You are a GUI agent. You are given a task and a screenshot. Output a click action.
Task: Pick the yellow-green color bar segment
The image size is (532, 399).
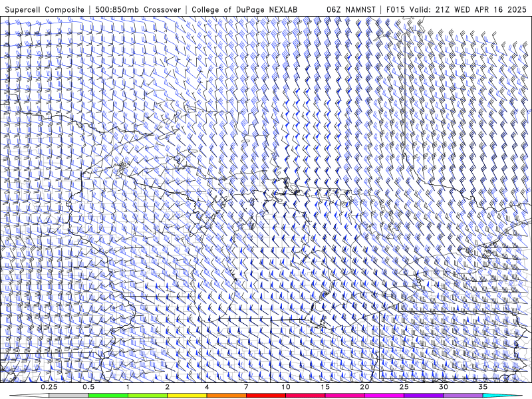148,396
